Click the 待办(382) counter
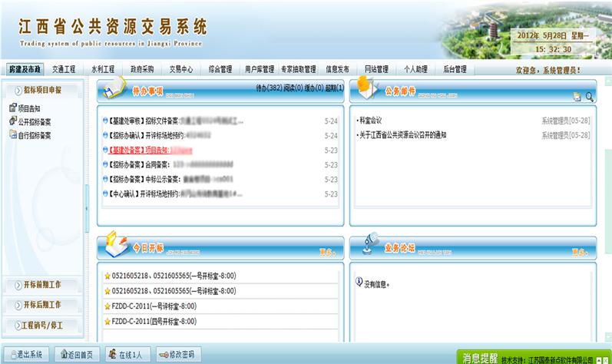 (x=269, y=88)
